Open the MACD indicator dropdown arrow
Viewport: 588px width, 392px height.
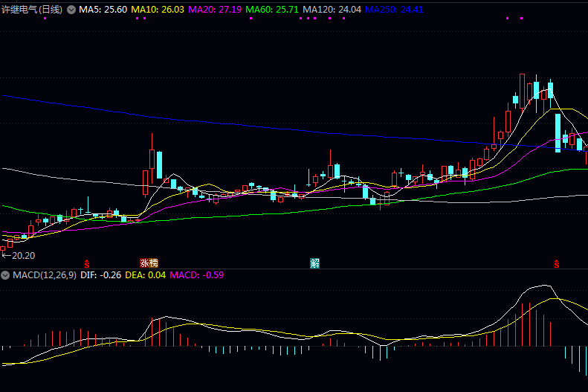5,275
